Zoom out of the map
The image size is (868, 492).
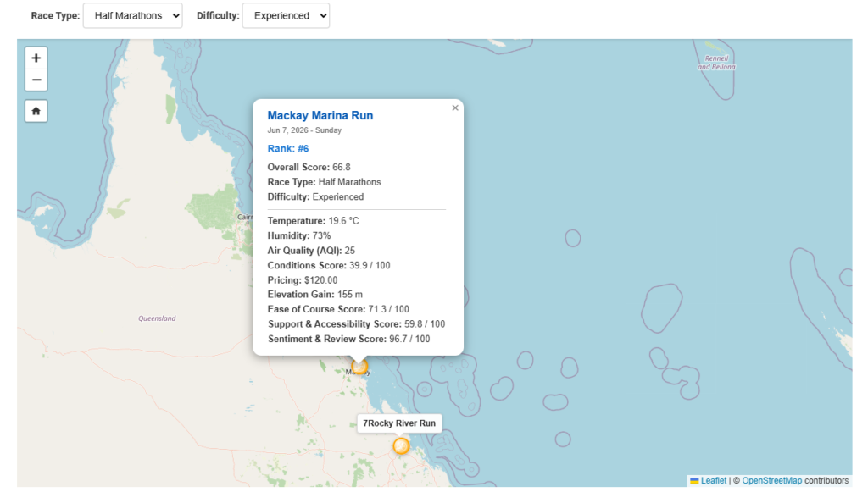tap(36, 80)
